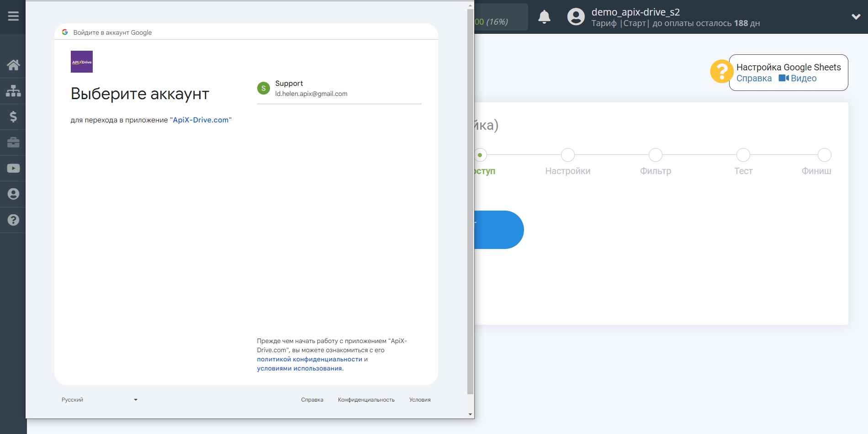Click the Настройка Google Sheets heading
Viewport: 868px width, 434px height.
click(x=789, y=67)
